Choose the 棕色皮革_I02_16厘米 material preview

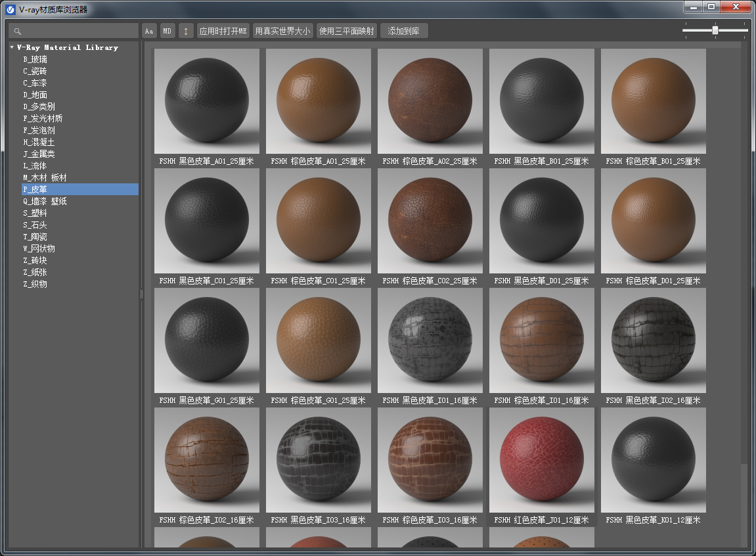pos(207,460)
